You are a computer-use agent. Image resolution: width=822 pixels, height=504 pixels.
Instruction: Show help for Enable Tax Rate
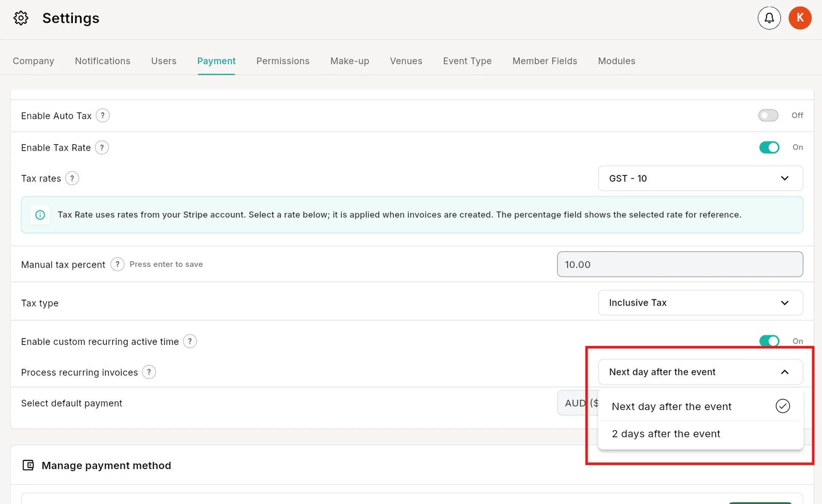click(x=102, y=147)
